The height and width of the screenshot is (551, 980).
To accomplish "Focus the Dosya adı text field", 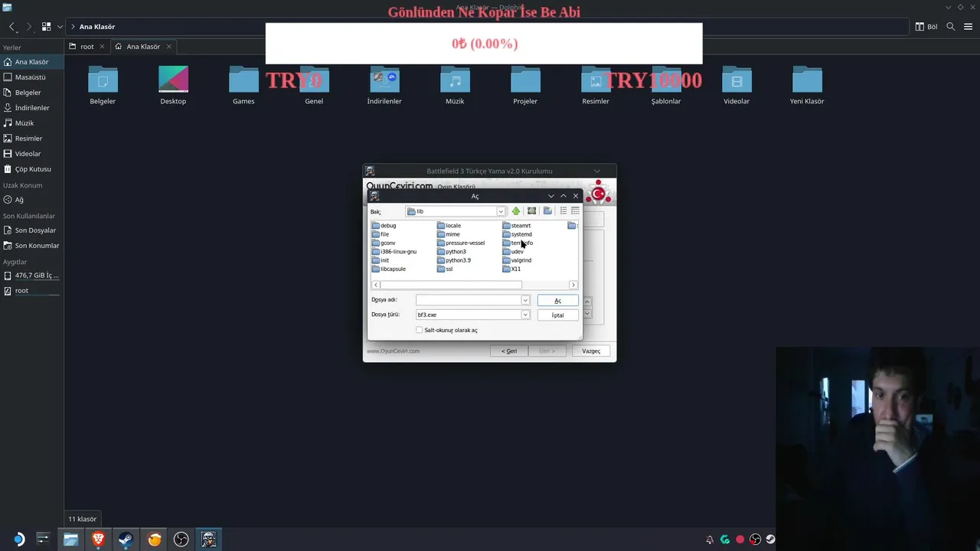I will click(x=469, y=300).
